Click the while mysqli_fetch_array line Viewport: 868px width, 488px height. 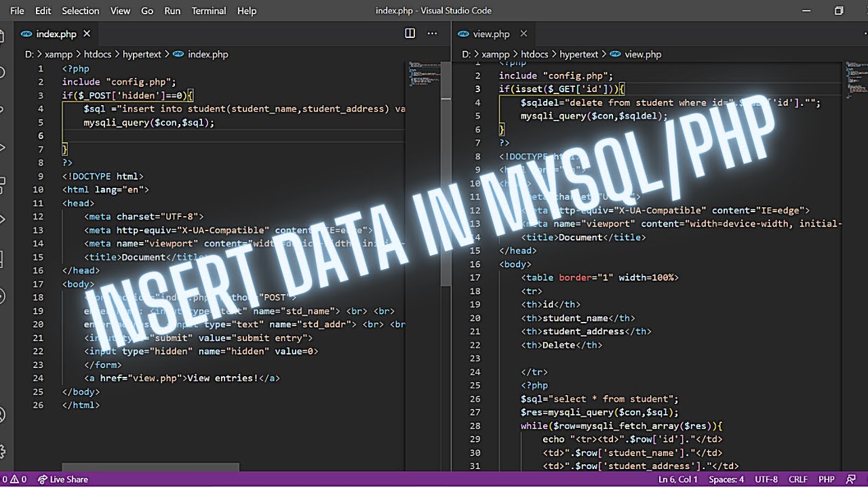[x=622, y=426]
